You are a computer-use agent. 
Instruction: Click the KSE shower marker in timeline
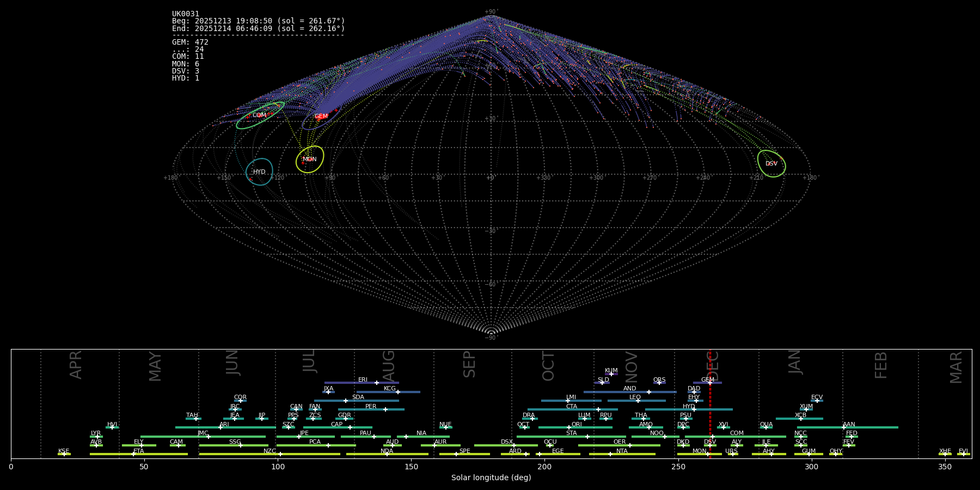tap(64, 454)
